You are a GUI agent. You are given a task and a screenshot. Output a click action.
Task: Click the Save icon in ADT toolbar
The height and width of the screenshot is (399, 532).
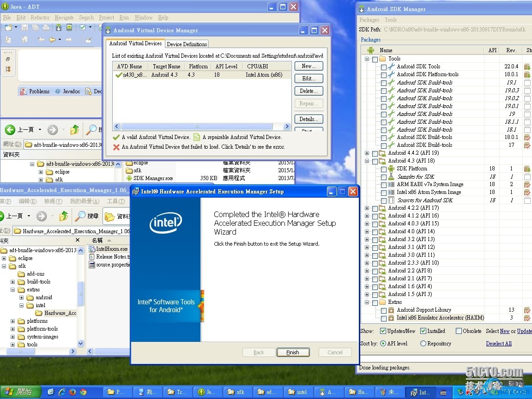24,28
